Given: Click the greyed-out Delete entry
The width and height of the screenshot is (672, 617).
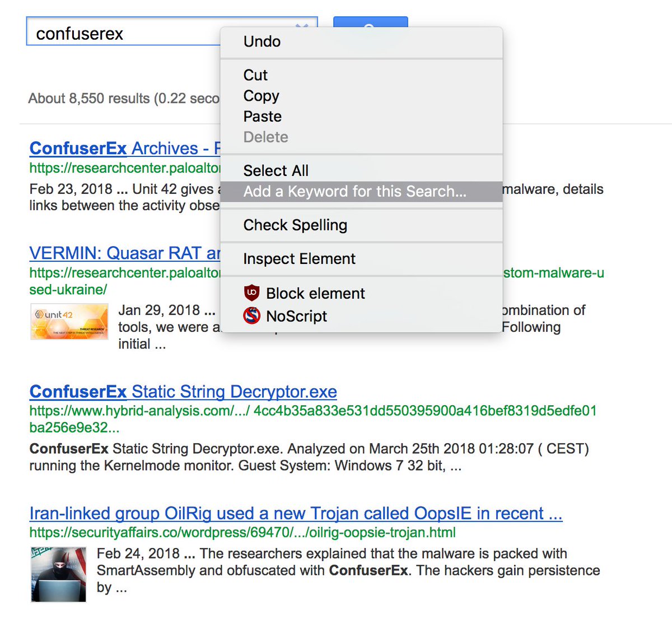Looking at the screenshot, I should click(361, 137).
